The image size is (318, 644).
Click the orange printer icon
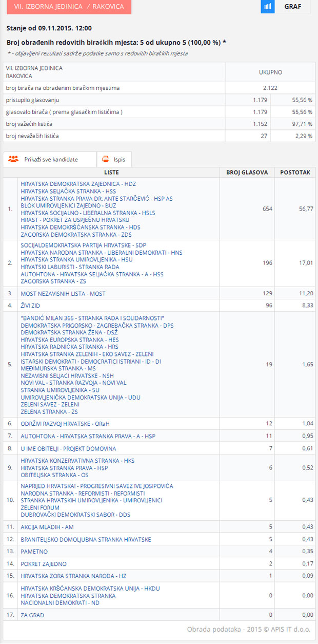(106, 159)
